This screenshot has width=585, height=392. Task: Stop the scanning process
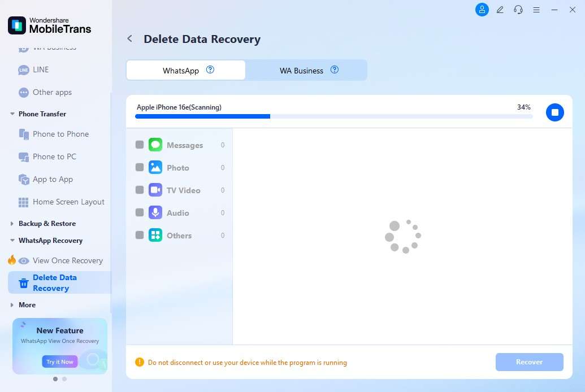pyautogui.click(x=554, y=112)
